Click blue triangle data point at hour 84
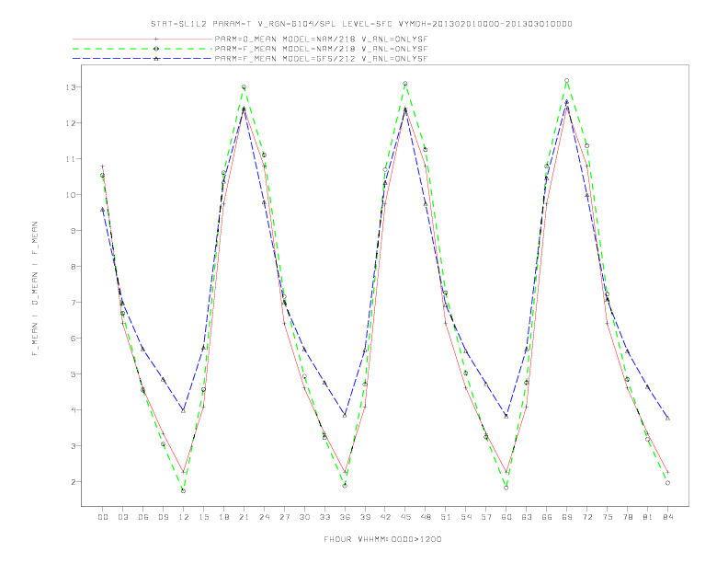This screenshot has width=728, height=563. coord(667,419)
